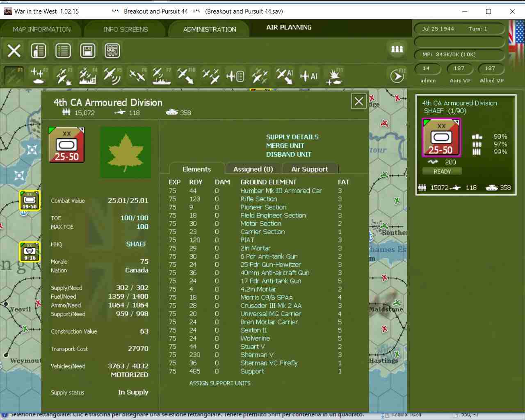Click the MERGE UNIT link
The width and height of the screenshot is (525, 420).
285,146
